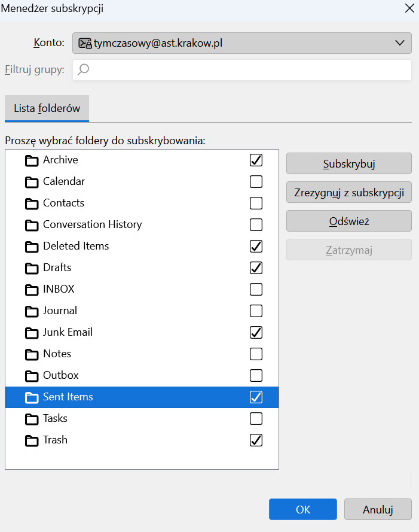Enable the Notes folder checkbox
The width and height of the screenshot is (419, 532).
(x=256, y=354)
